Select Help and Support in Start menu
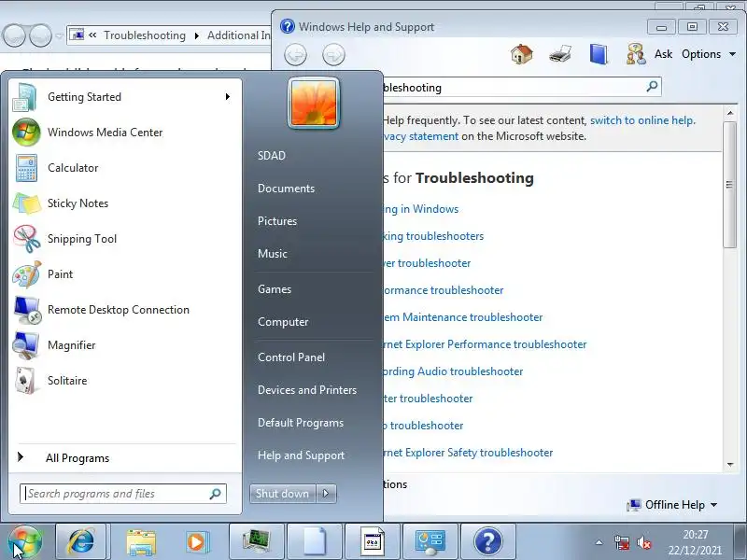The width and height of the screenshot is (747, 560). pyautogui.click(x=301, y=455)
